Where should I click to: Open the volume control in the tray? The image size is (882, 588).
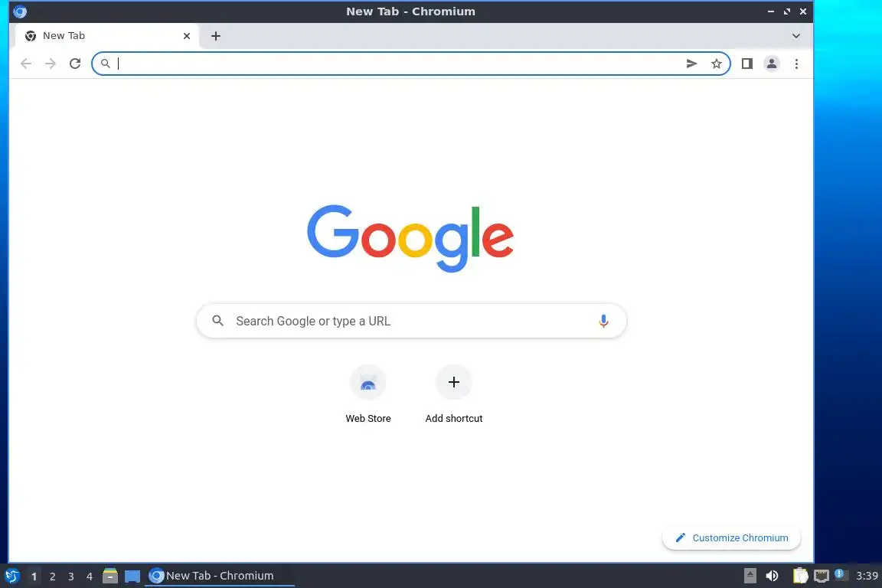pyautogui.click(x=773, y=576)
